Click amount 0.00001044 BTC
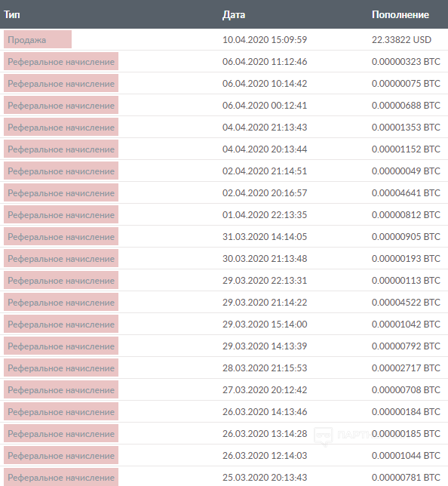448x486 pixels. (406, 455)
